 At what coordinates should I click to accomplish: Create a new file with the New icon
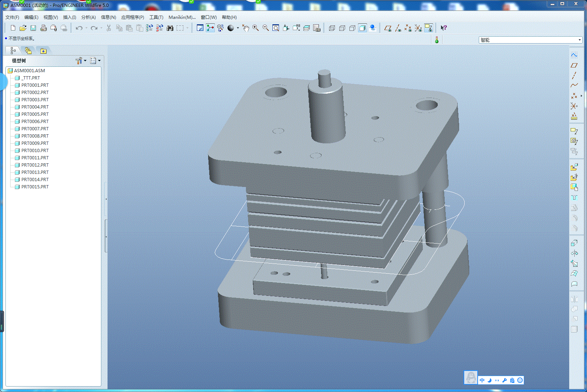pos(13,28)
